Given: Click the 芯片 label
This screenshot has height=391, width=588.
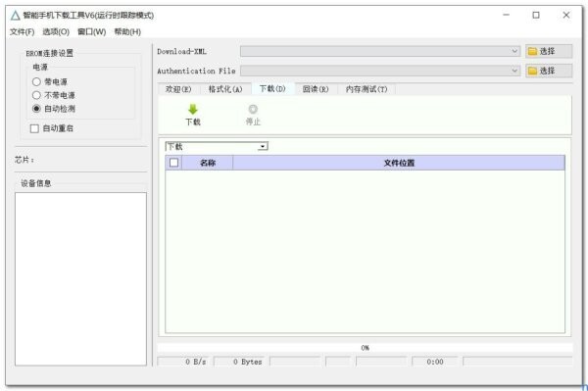Looking at the screenshot, I should pos(24,160).
